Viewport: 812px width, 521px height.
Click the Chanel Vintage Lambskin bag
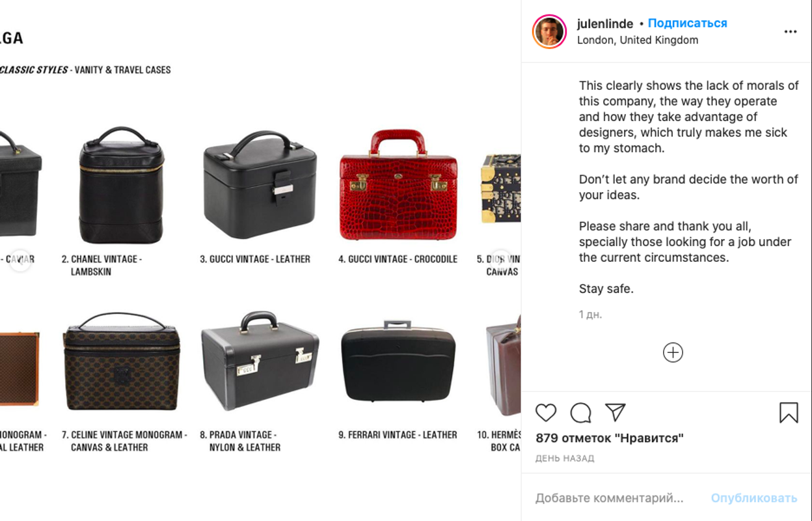(122, 185)
